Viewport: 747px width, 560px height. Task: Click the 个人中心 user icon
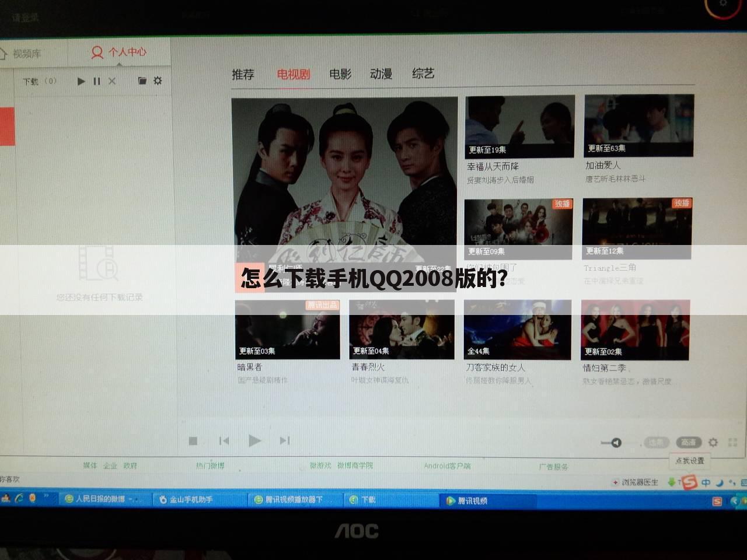click(x=97, y=53)
